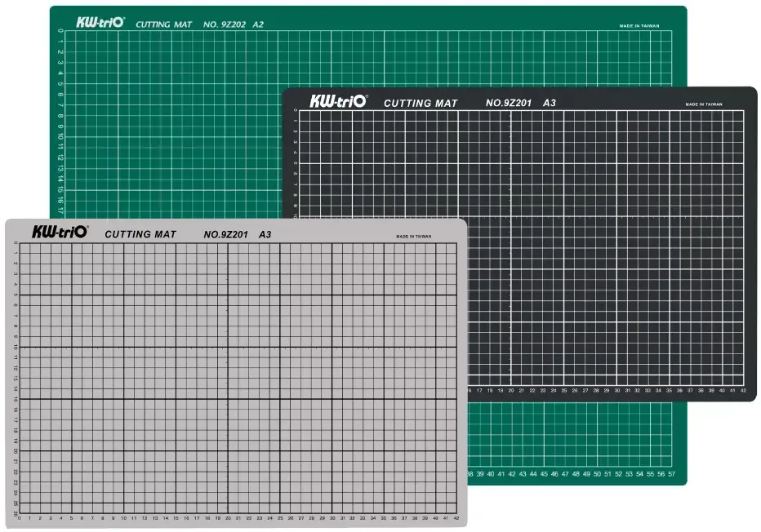Screen dimensions: 761x532
Task: Click the 'A3' size label on black mat
Action: pos(550,103)
